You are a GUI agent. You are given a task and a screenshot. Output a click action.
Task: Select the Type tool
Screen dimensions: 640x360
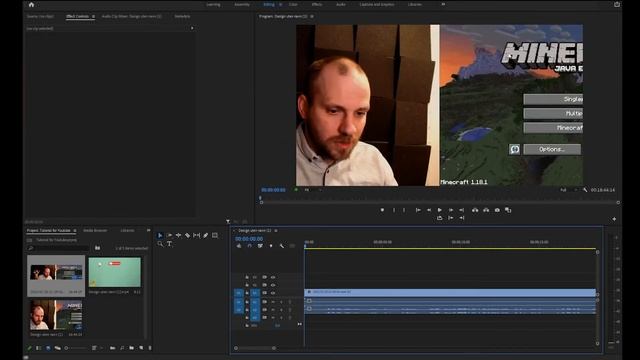point(169,244)
